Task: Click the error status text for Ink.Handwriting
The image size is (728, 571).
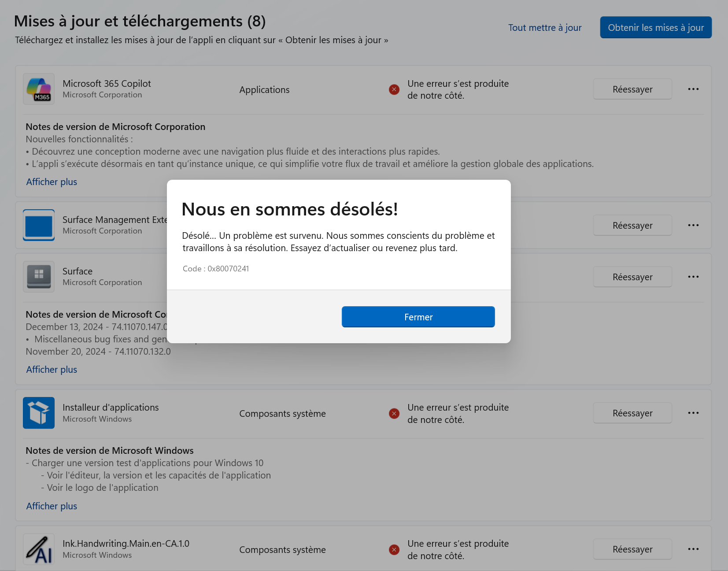Action: 458,549
